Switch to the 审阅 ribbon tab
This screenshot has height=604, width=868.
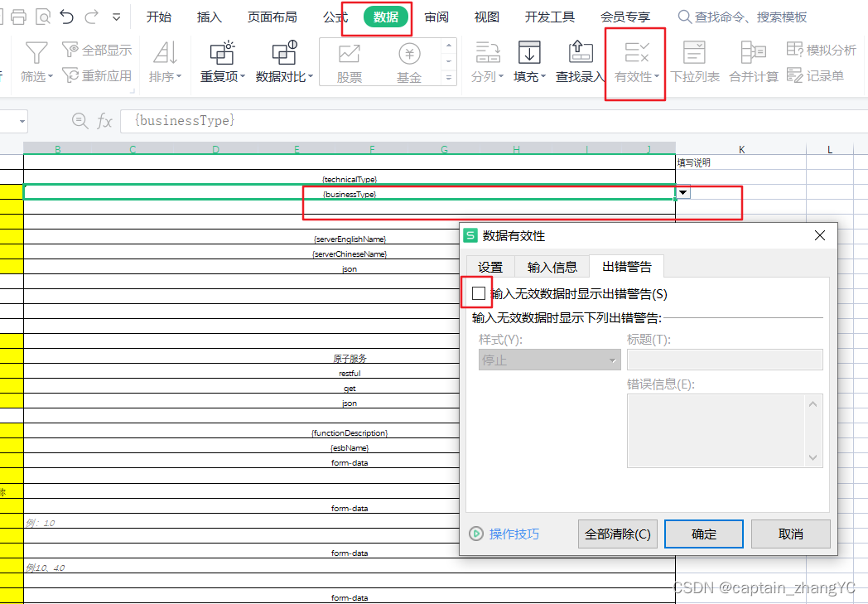coord(436,16)
